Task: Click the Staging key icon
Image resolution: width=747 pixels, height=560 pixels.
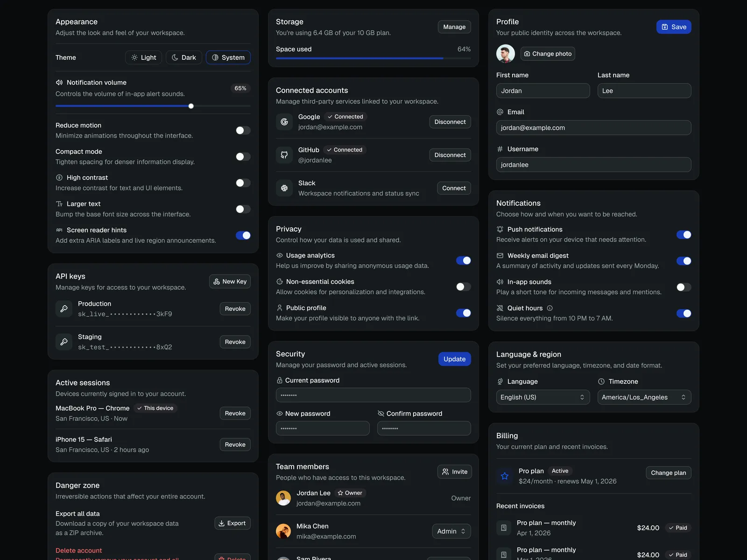Action: 64,342
